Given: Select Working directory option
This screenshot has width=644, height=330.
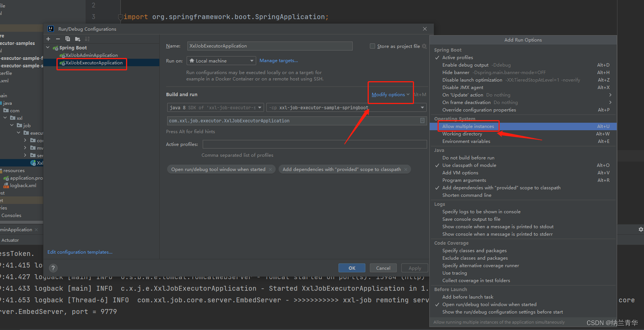Looking at the screenshot, I should point(523,134).
